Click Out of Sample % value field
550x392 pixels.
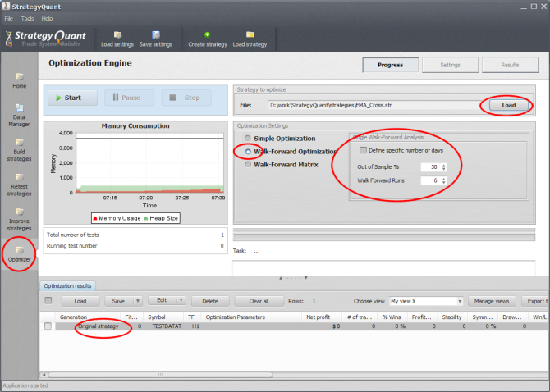coord(431,167)
